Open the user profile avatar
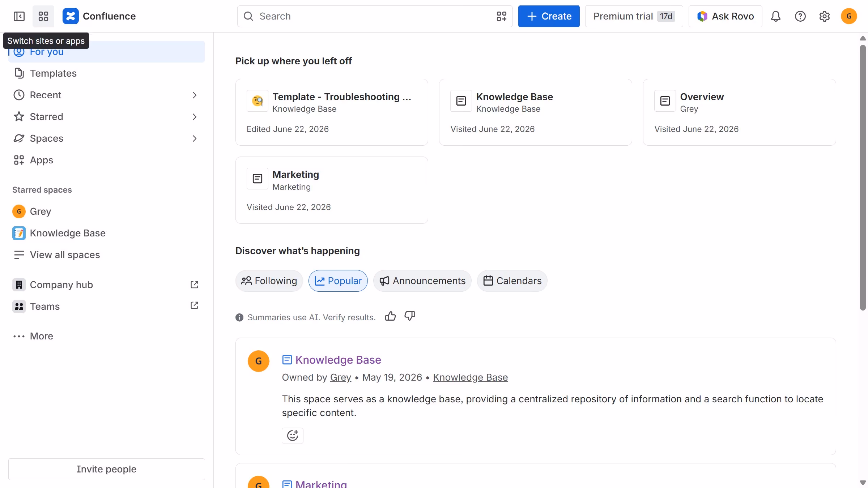 point(849,16)
